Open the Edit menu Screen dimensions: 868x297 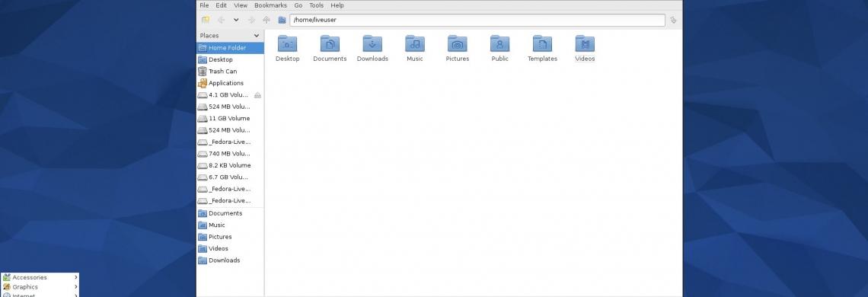click(x=222, y=5)
